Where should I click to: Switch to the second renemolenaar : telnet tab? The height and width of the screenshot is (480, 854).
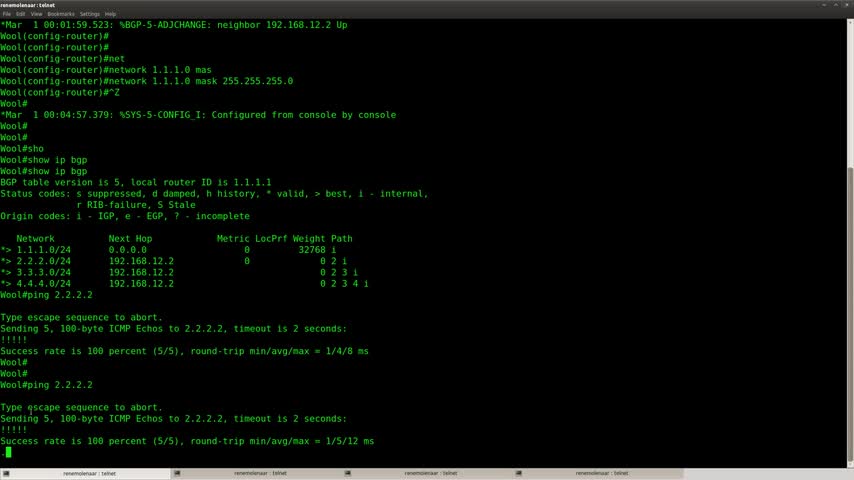(257, 473)
